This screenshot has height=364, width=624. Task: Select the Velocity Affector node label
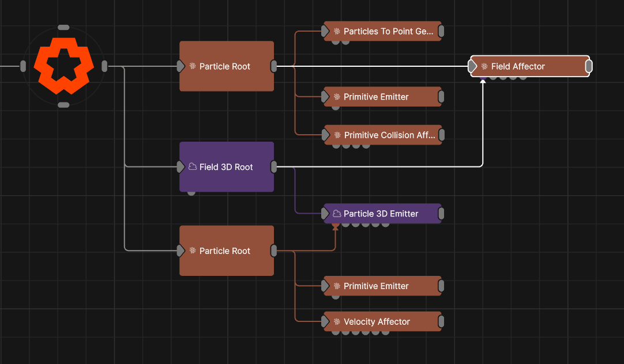tap(377, 322)
